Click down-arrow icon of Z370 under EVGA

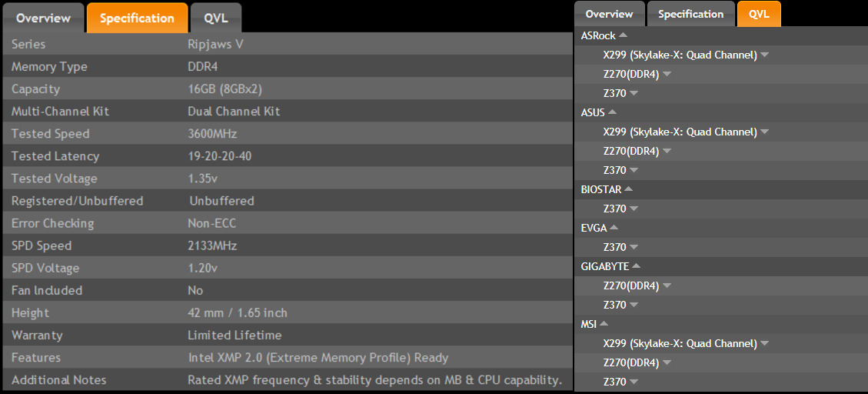(634, 247)
